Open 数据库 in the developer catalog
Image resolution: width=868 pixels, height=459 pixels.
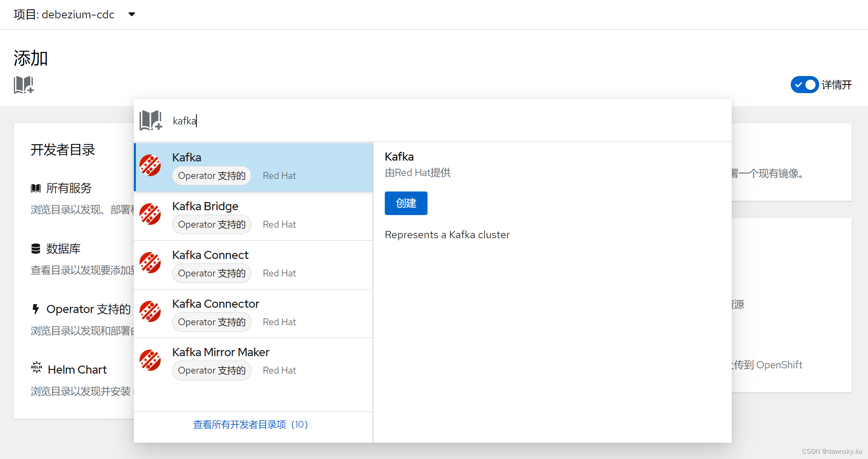pos(63,248)
